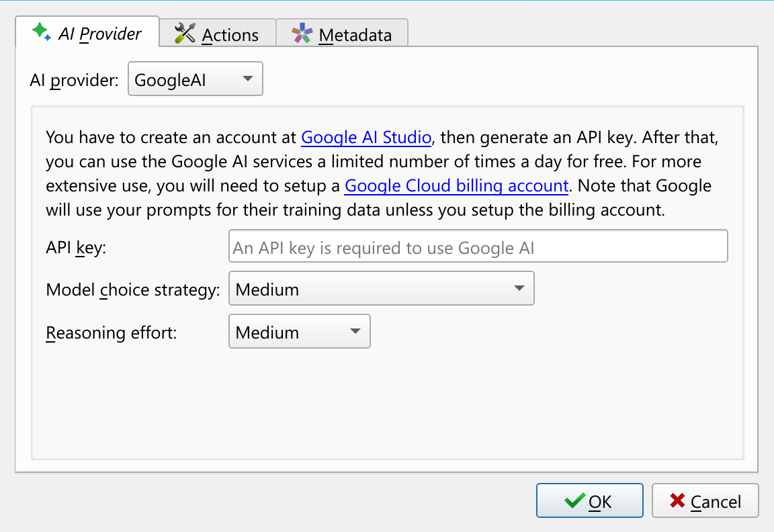The height and width of the screenshot is (532, 774).
Task: Confirm settings with the OK button
Action: (589, 501)
